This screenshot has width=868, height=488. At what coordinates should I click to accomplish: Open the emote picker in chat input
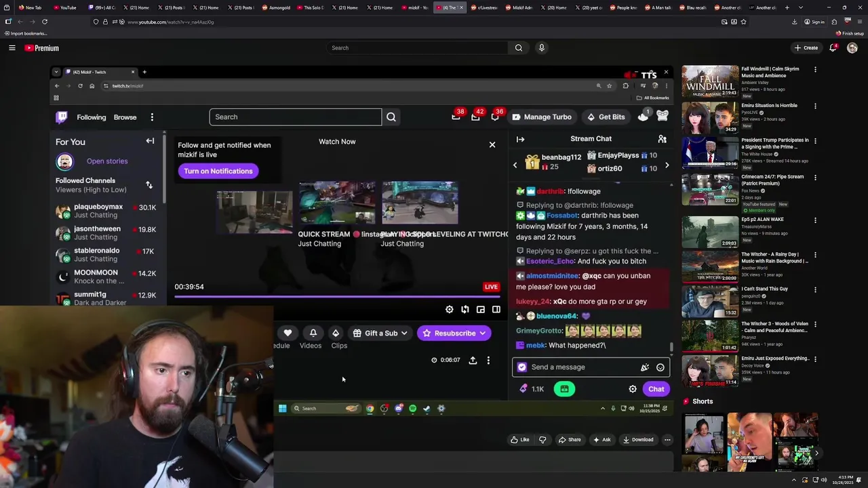tap(660, 367)
